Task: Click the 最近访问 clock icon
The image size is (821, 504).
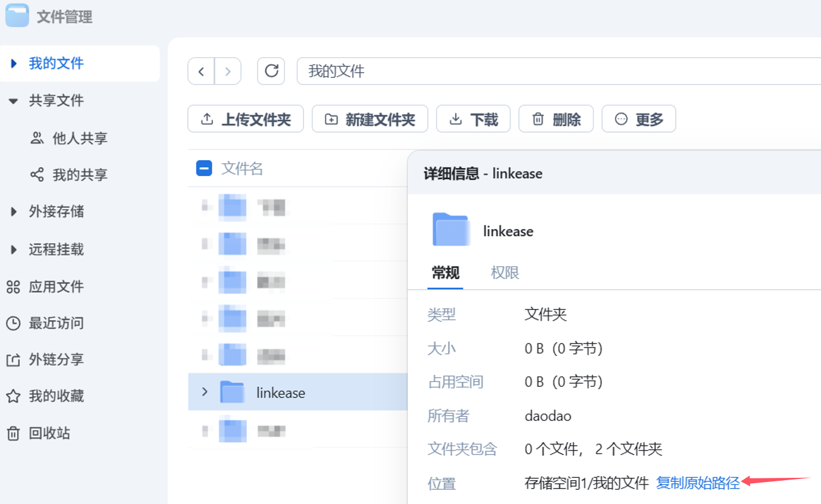Action: coord(13,323)
